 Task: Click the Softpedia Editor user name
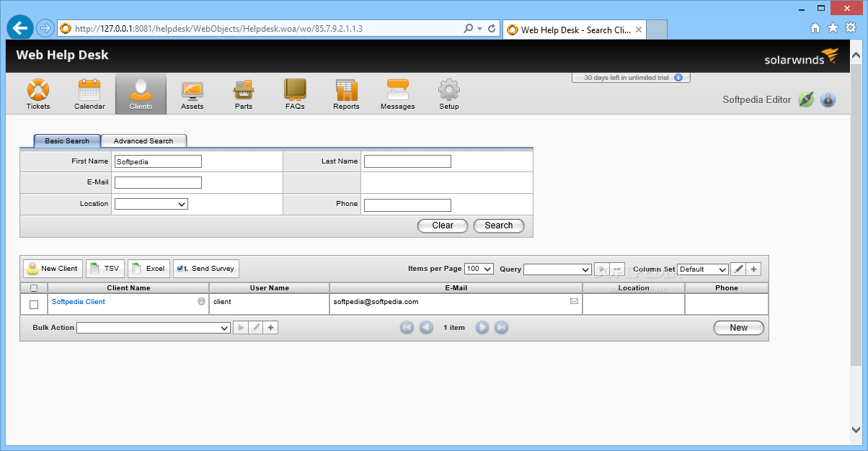pyautogui.click(x=757, y=100)
